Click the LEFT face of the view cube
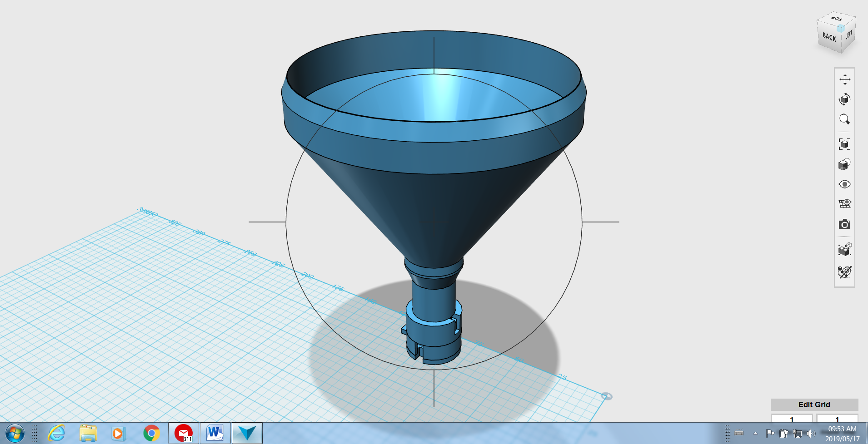The image size is (868, 444). [849, 35]
